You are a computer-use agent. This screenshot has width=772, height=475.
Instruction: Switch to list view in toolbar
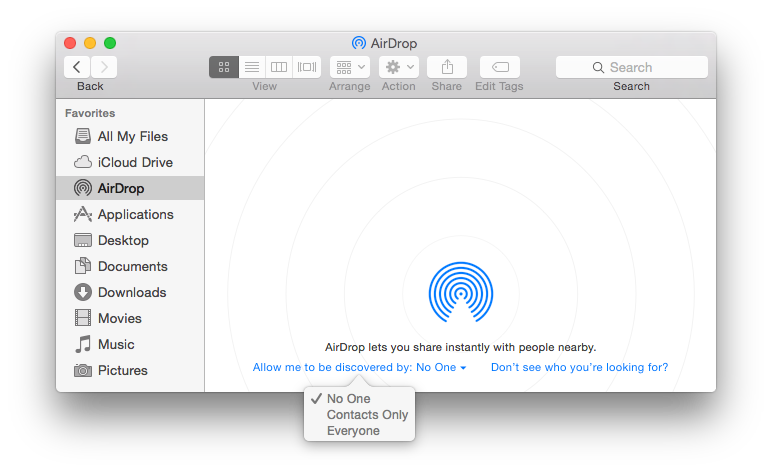[252, 67]
